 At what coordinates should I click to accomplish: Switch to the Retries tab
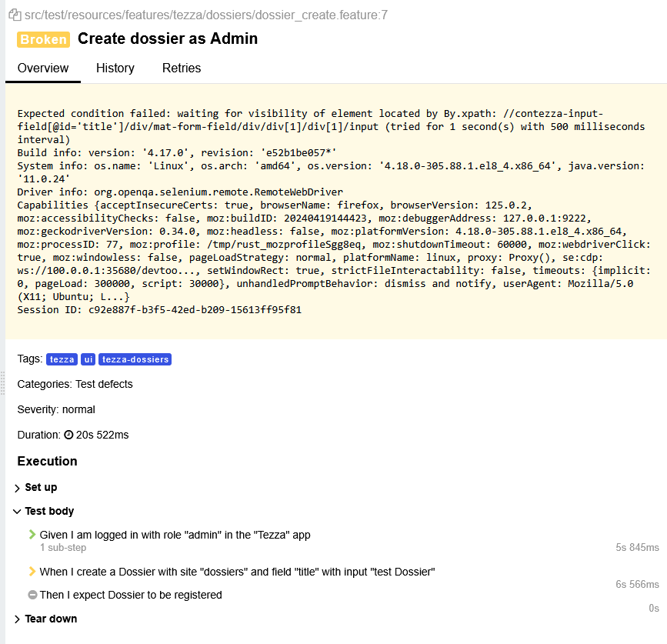(x=182, y=68)
